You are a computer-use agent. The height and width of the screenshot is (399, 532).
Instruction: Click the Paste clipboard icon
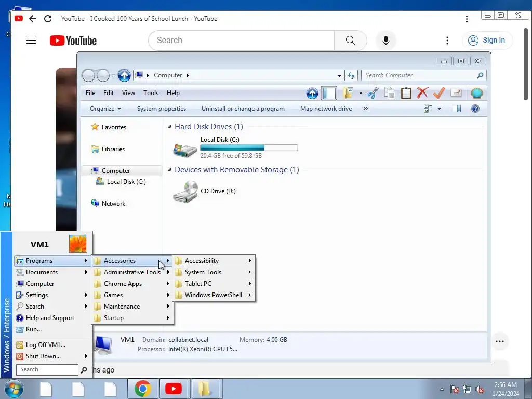(406, 93)
